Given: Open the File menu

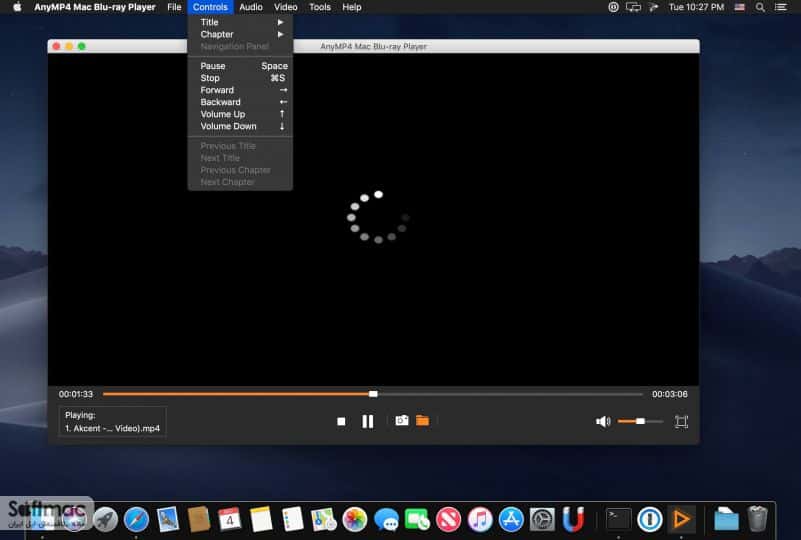Looking at the screenshot, I should click(x=174, y=7).
